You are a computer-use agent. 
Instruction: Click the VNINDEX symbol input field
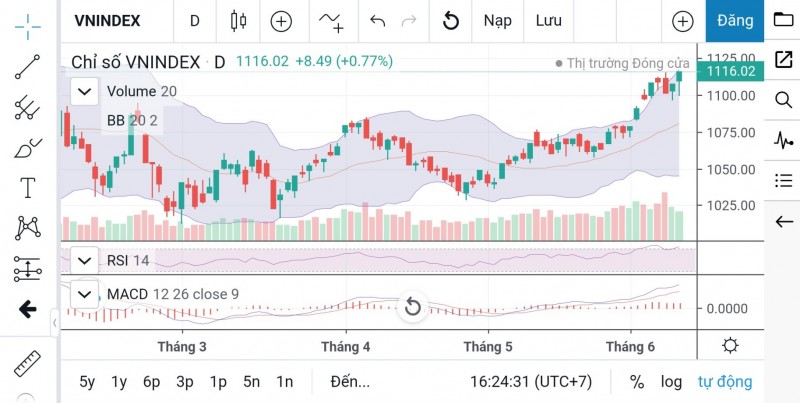[108, 21]
